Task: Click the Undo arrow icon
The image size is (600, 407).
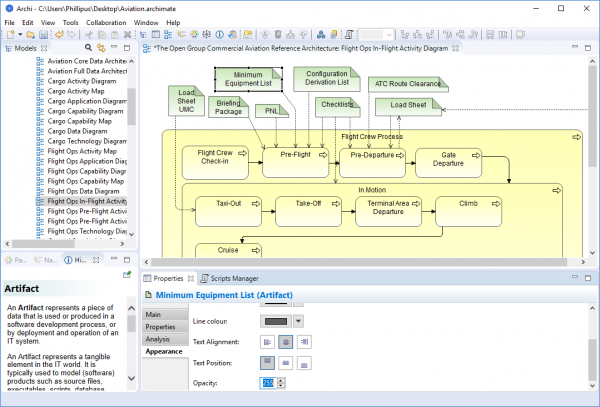Action: (x=59, y=35)
